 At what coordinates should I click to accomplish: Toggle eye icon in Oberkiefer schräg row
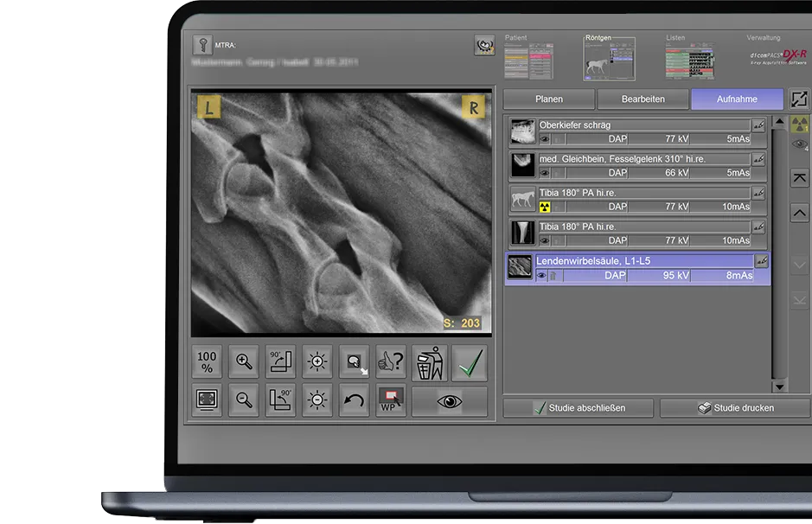545,138
